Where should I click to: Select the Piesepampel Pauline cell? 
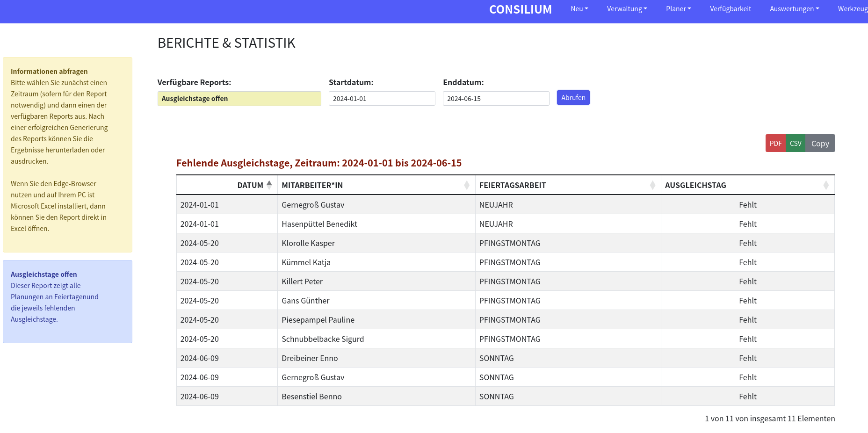376,320
